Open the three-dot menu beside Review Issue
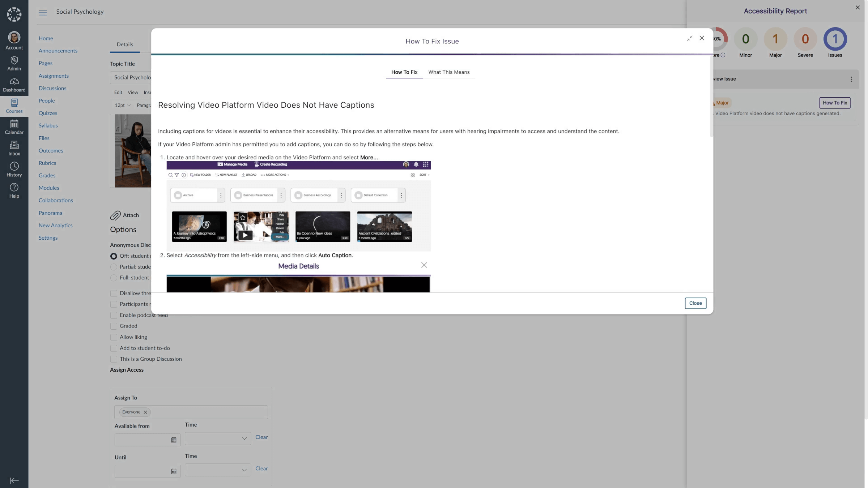Image resolution: width=868 pixels, height=488 pixels. pyautogui.click(x=851, y=79)
